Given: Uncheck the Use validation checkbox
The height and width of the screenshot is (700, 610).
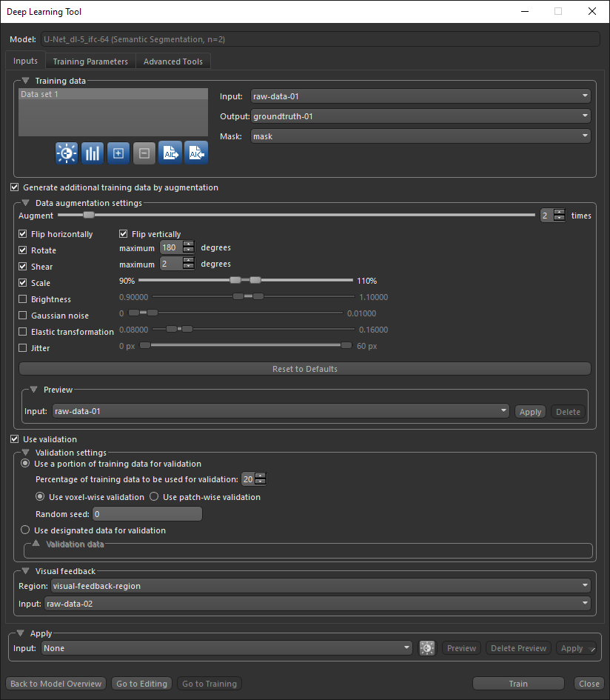Looking at the screenshot, I should (x=15, y=439).
